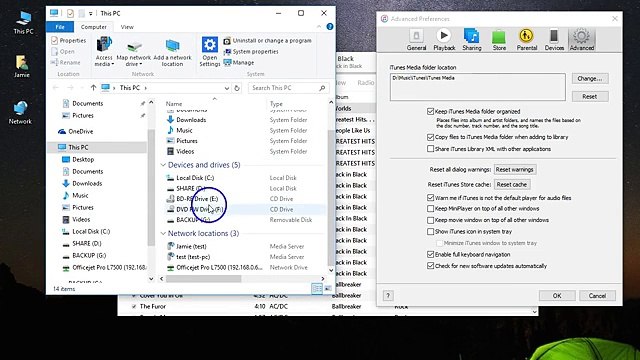Click Cancel in Advanced Preferences

click(597, 296)
